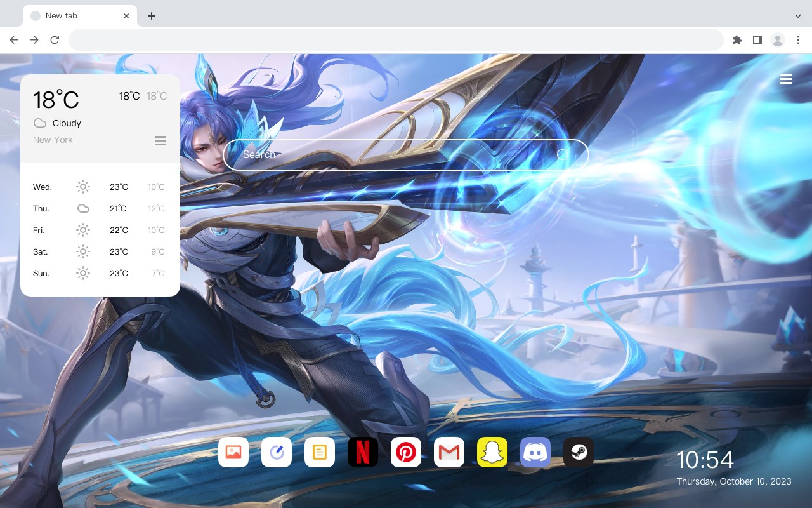The image size is (812, 508).
Task: Click the Cloudy condition text
Action: tap(67, 123)
